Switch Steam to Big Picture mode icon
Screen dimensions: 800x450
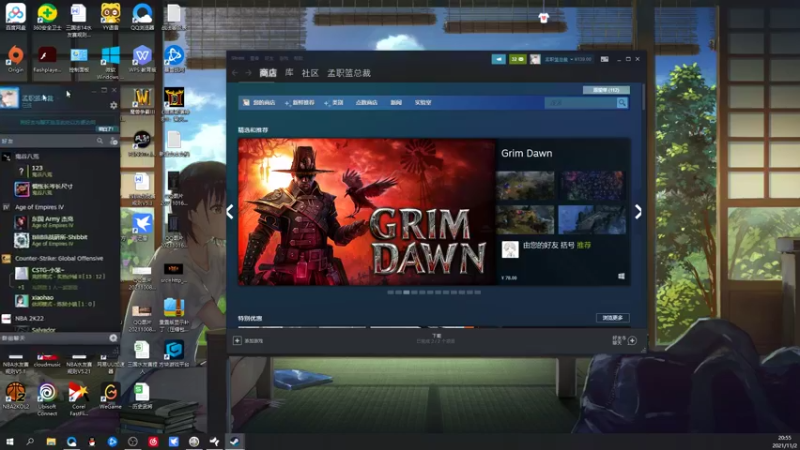(605, 59)
